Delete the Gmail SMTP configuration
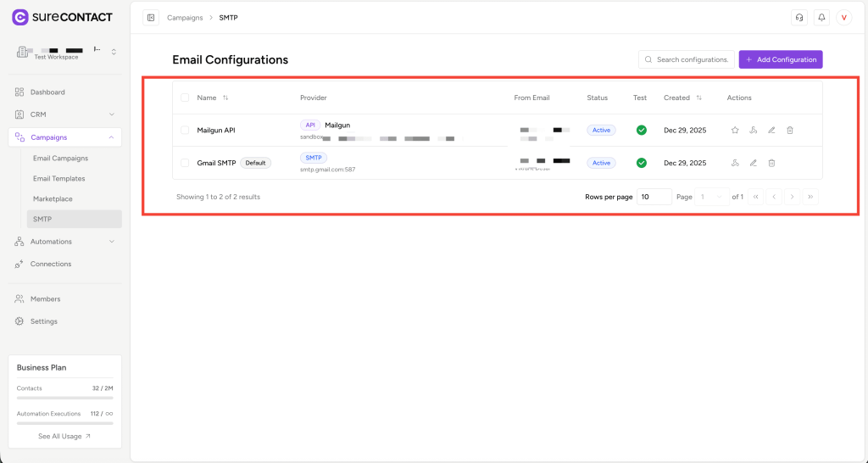Screen dimensions: 868x463 771,163
